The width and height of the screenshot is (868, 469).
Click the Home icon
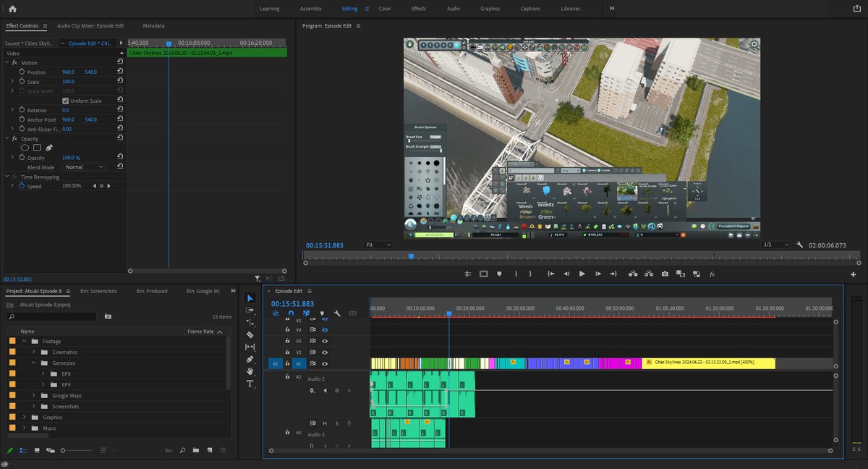tap(12, 9)
